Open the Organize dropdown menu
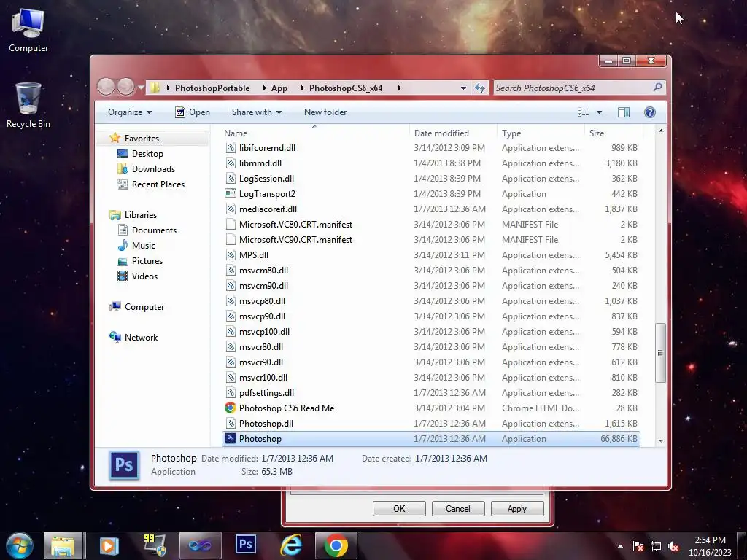747x560 pixels. (x=130, y=112)
